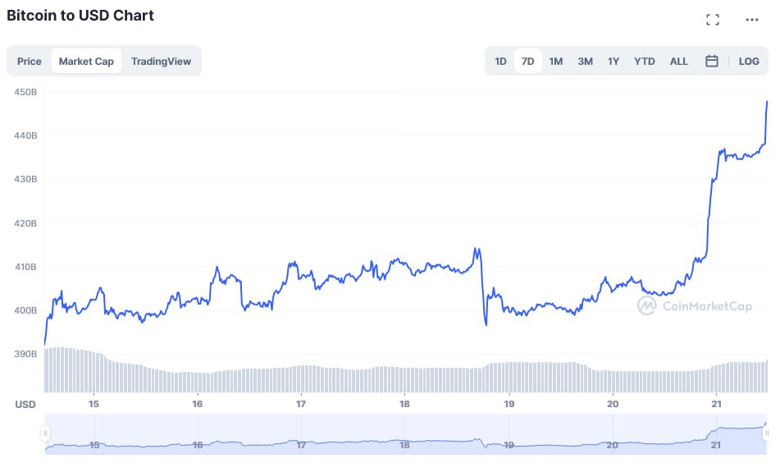
Task: Click the volume bars near date 17
Action: tap(300, 379)
